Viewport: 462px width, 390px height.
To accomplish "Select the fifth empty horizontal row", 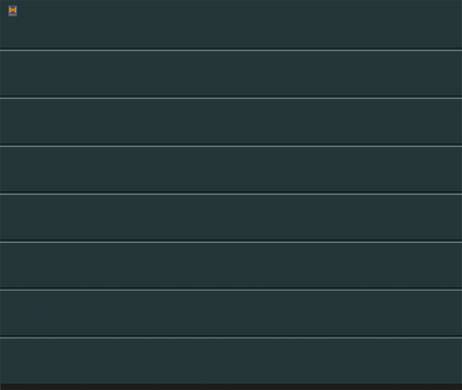I will (x=231, y=218).
